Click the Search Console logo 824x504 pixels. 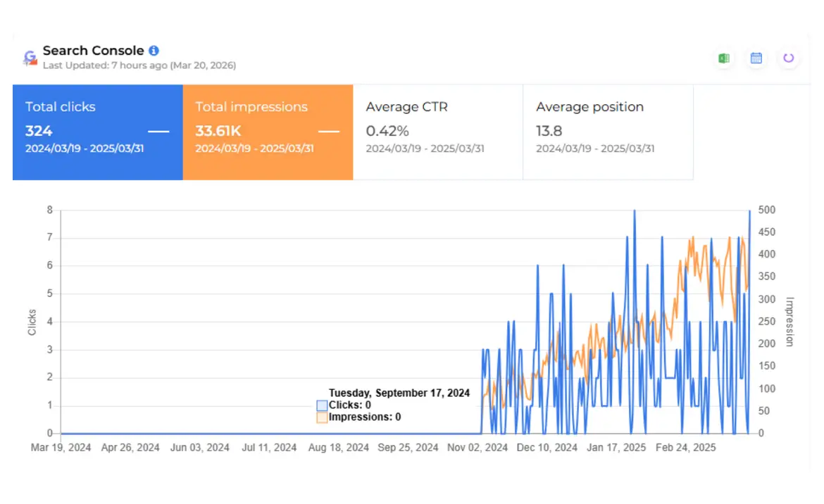29,57
